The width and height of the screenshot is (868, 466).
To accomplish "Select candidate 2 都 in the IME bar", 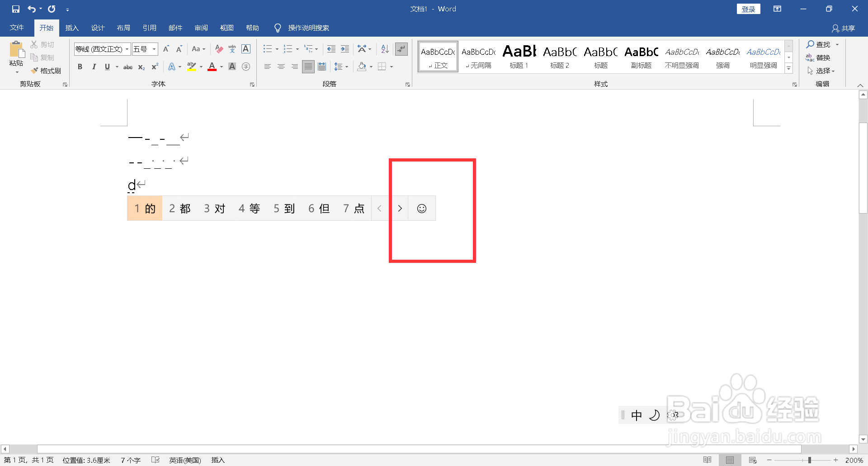I will click(180, 209).
